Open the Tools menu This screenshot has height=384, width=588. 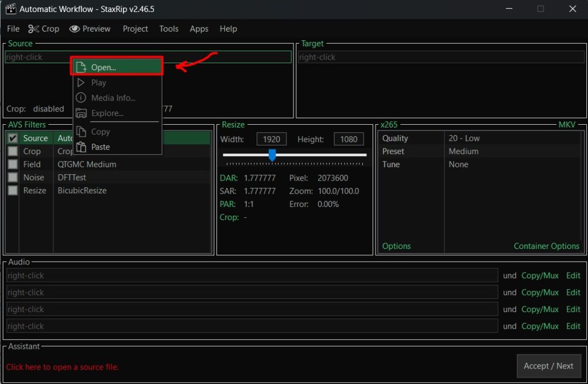[x=169, y=29]
